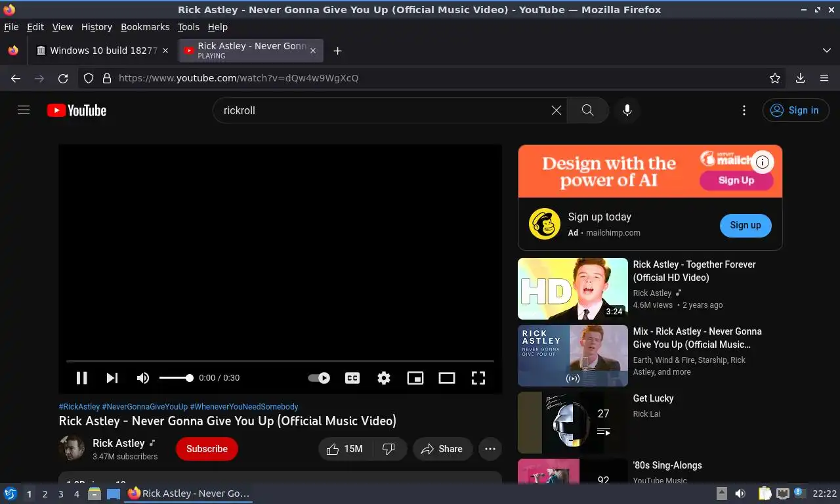List all tabs dropdown arrow
This screenshot has height=504, width=840.
click(827, 51)
